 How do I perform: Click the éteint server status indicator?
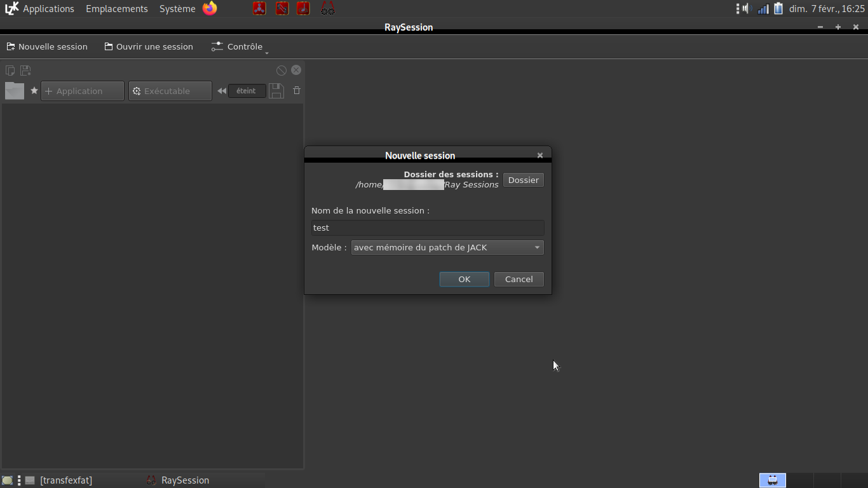point(247,91)
